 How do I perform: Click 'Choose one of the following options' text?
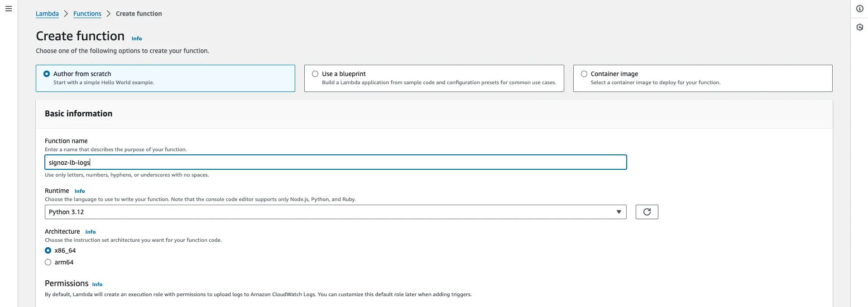(122, 51)
